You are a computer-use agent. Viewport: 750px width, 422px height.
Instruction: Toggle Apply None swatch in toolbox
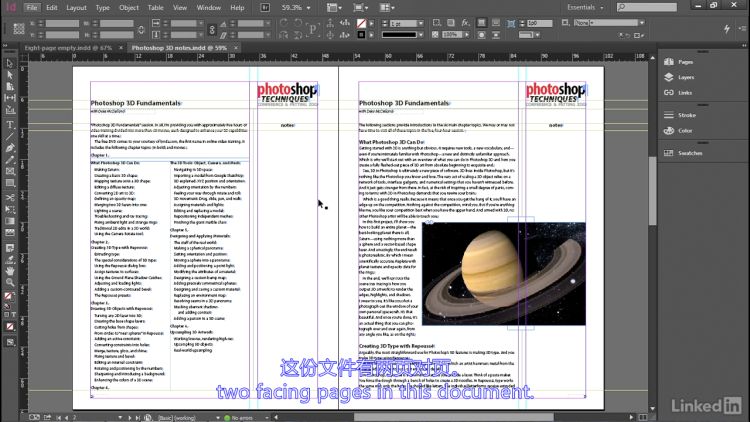coord(10,327)
